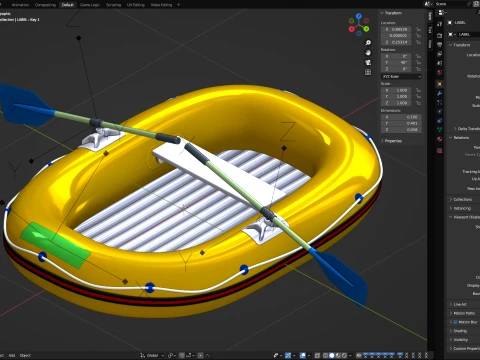This screenshot has width=480, height=360.
Task: Click the hand pan view icon
Action: pyautogui.click(x=368, y=53)
